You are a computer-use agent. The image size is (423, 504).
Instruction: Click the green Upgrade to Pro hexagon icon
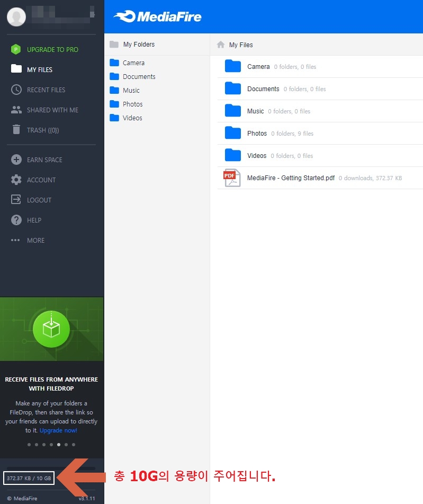pos(16,49)
